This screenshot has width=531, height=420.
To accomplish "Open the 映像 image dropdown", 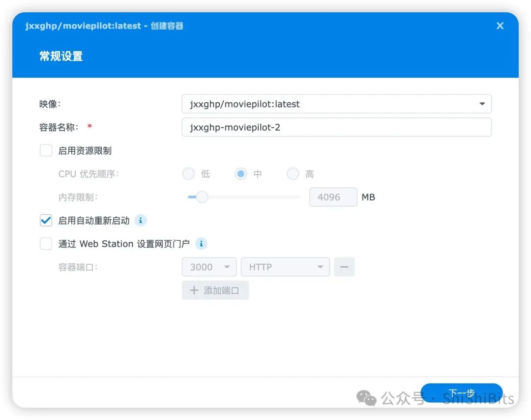I will pos(337,104).
